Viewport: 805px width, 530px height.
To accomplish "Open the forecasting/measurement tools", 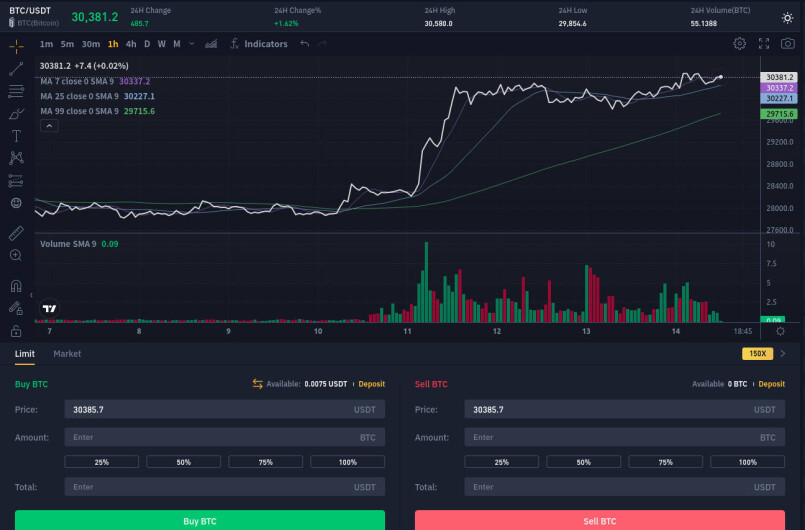I will pos(16,180).
